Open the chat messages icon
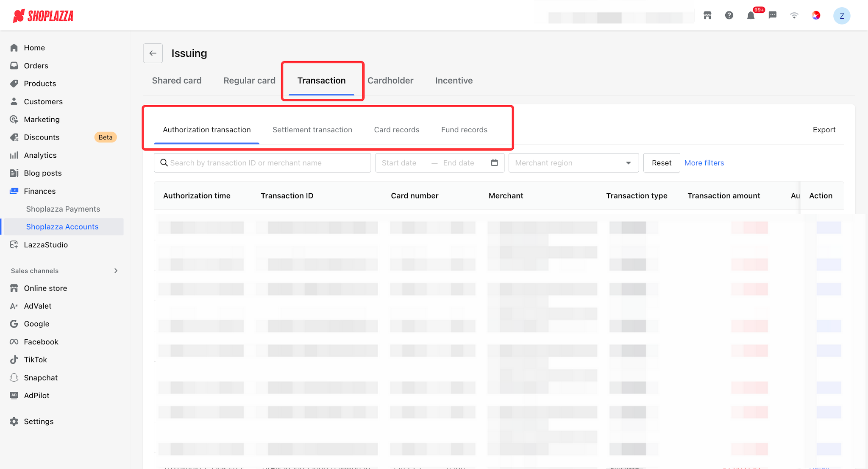Image resolution: width=868 pixels, height=469 pixels. coord(773,16)
